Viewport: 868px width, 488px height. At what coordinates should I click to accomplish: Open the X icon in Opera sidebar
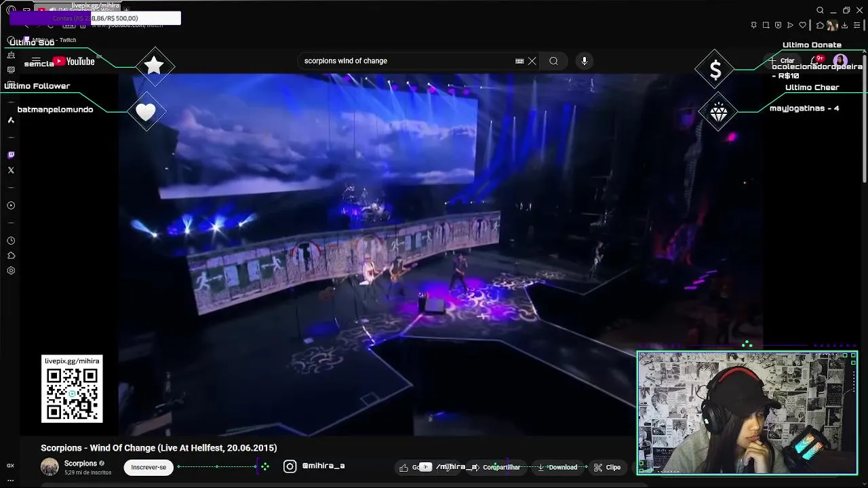11,170
